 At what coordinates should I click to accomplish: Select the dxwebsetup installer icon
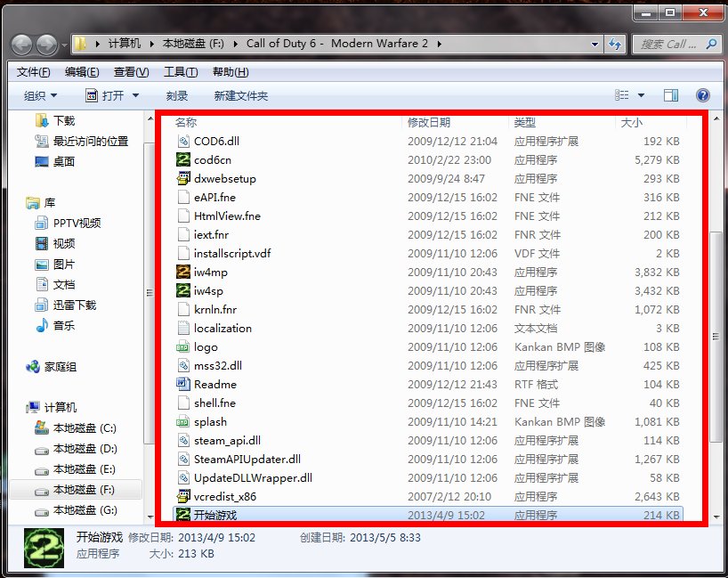(x=183, y=179)
